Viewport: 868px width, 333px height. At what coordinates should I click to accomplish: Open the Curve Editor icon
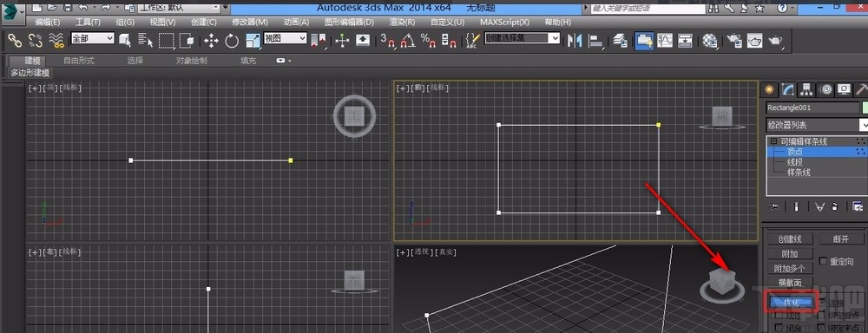click(x=665, y=41)
